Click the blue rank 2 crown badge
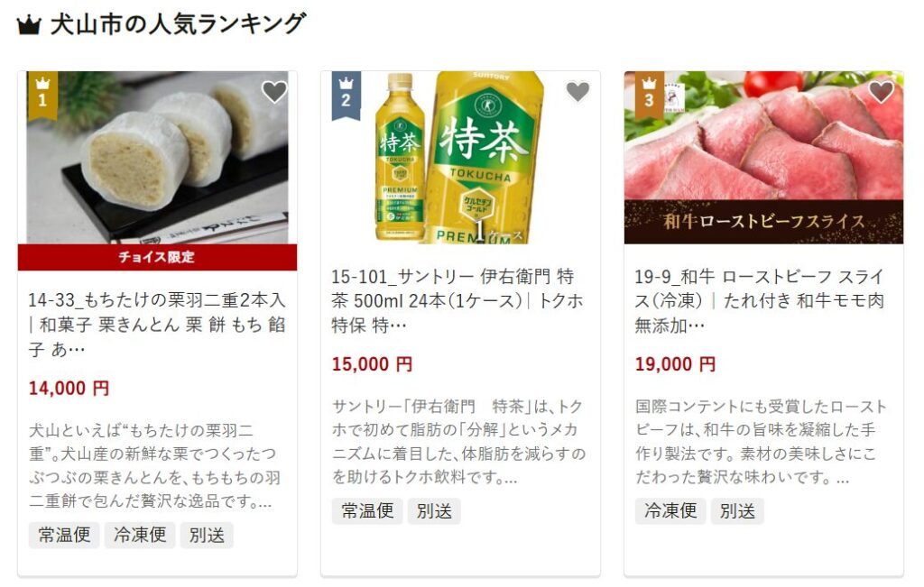Viewport: 924px width, 587px height. point(346,96)
